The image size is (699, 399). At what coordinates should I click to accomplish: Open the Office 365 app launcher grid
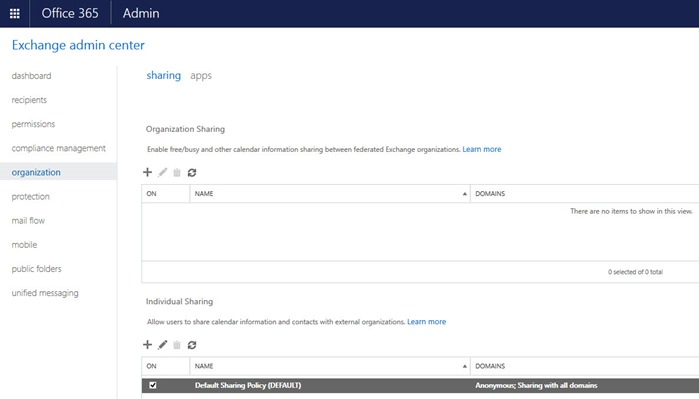(x=15, y=13)
